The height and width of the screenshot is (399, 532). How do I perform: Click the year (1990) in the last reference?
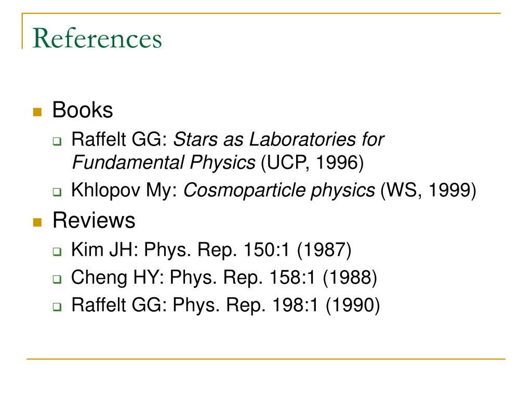[x=353, y=305]
